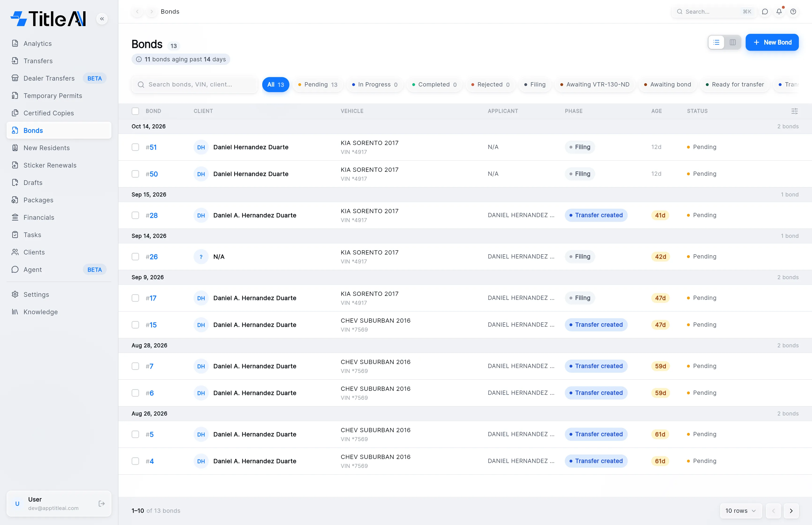Toggle the select-all checkbox in header
Image resolution: width=812 pixels, height=525 pixels.
point(135,111)
